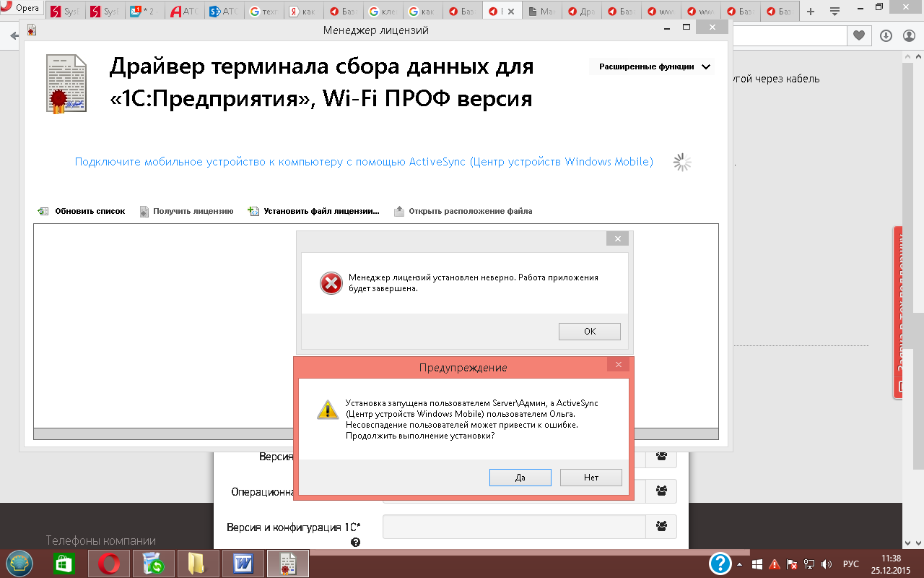This screenshot has height=578, width=924.
Task: Click the Opera profile icon
Action: point(909,35)
